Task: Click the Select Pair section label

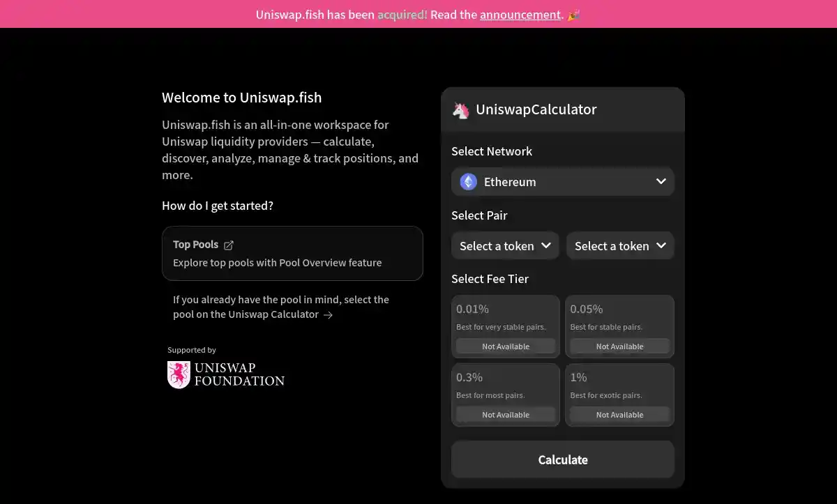Action: 479,215
